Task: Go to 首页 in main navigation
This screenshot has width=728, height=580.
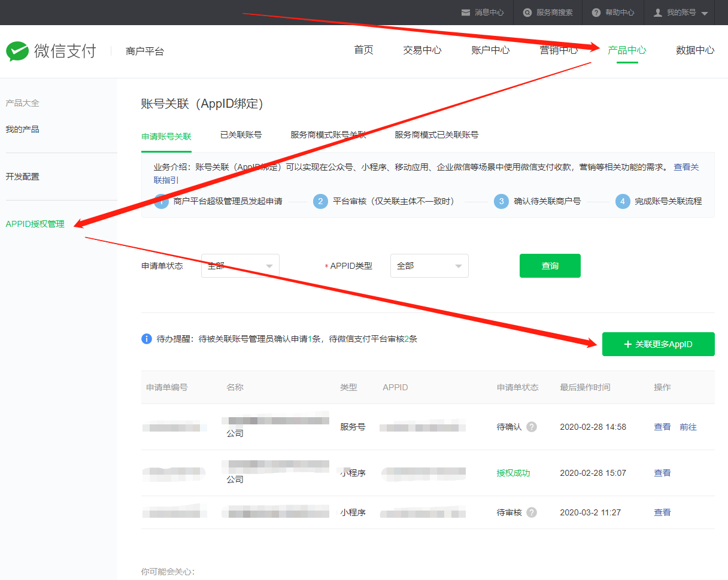Action: tap(364, 50)
